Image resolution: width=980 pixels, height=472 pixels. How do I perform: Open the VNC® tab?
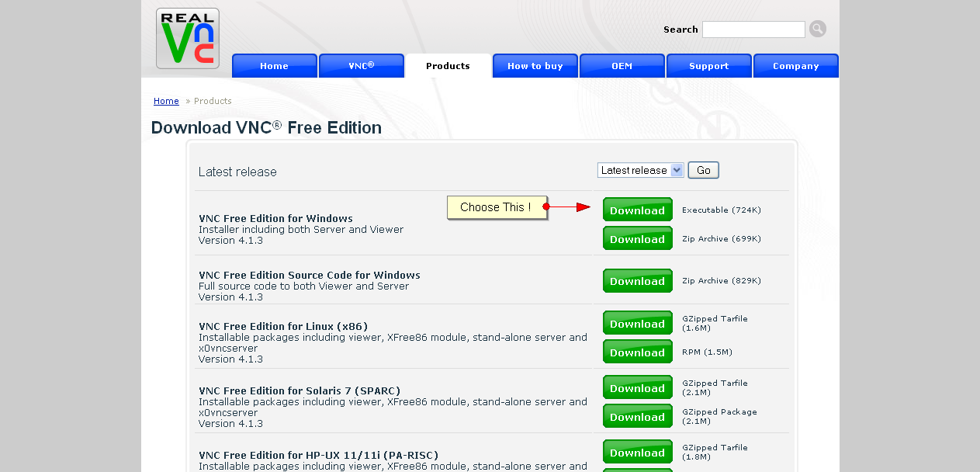pyautogui.click(x=362, y=66)
